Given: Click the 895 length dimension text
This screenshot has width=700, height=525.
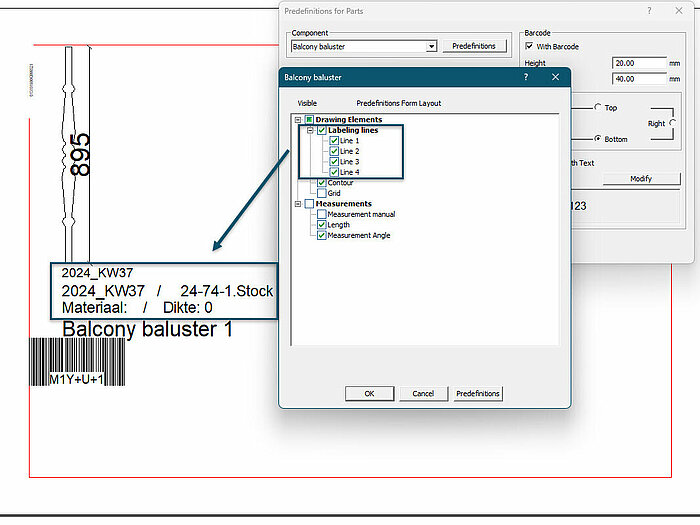Looking at the screenshot, I should tap(80, 154).
